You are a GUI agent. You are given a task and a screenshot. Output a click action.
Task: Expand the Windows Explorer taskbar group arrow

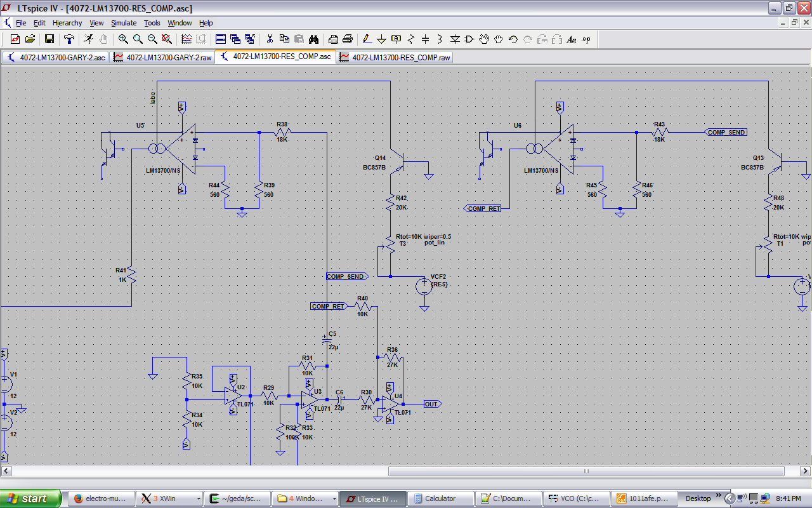(x=334, y=498)
